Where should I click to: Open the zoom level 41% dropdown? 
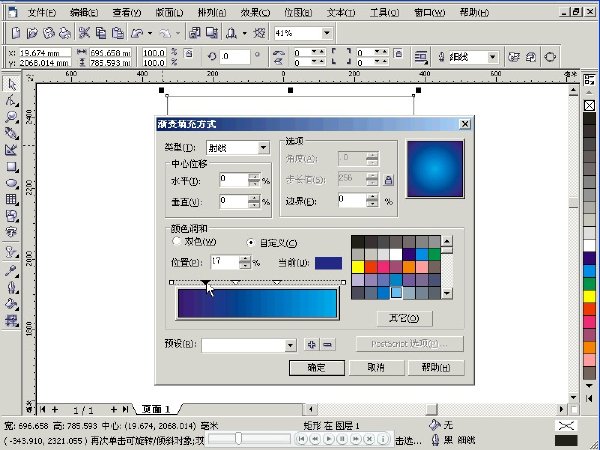[x=326, y=33]
